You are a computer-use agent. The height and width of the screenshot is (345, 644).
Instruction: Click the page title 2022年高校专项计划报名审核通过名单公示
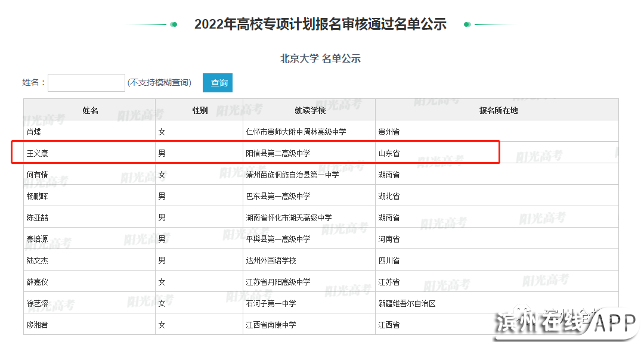320,24
